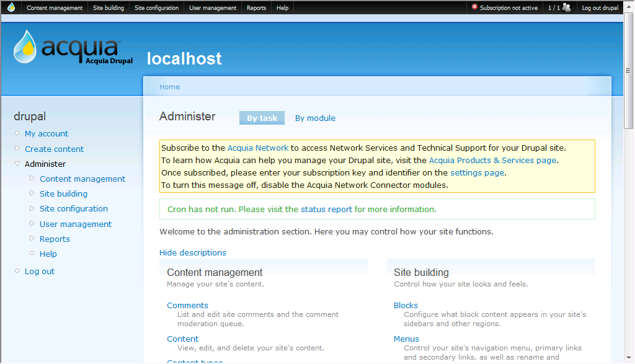Open the Acquia Network link
Image resolution: width=635 pixels, height=364 pixels.
click(x=258, y=148)
